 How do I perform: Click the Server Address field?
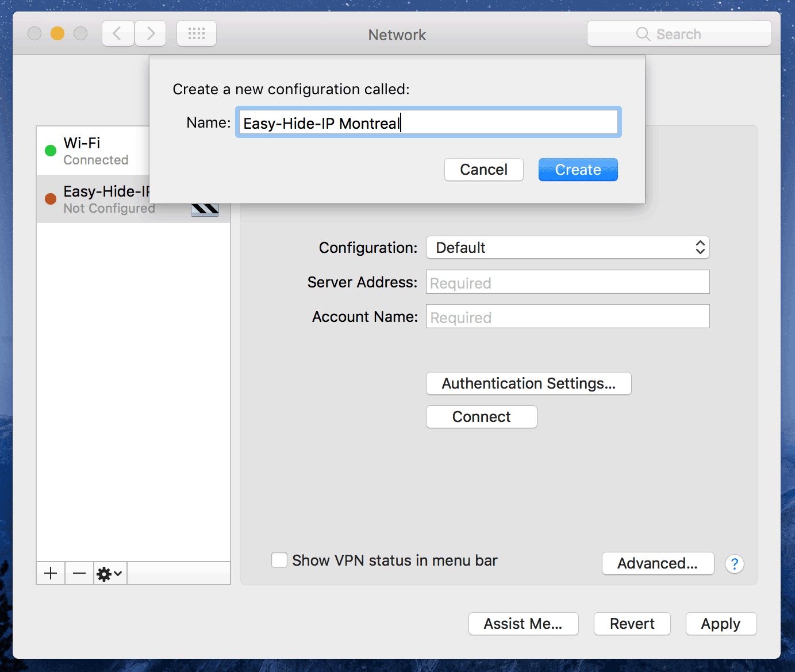pos(568,282)
